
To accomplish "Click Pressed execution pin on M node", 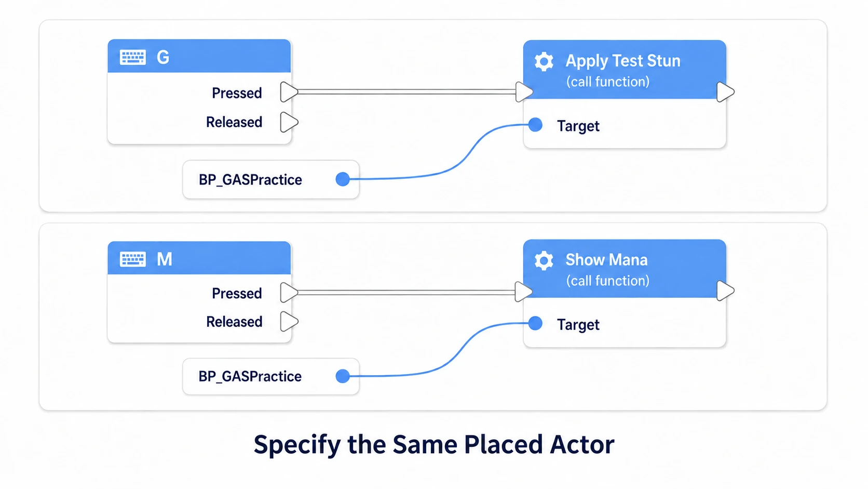I will click(x=289, y=293).
